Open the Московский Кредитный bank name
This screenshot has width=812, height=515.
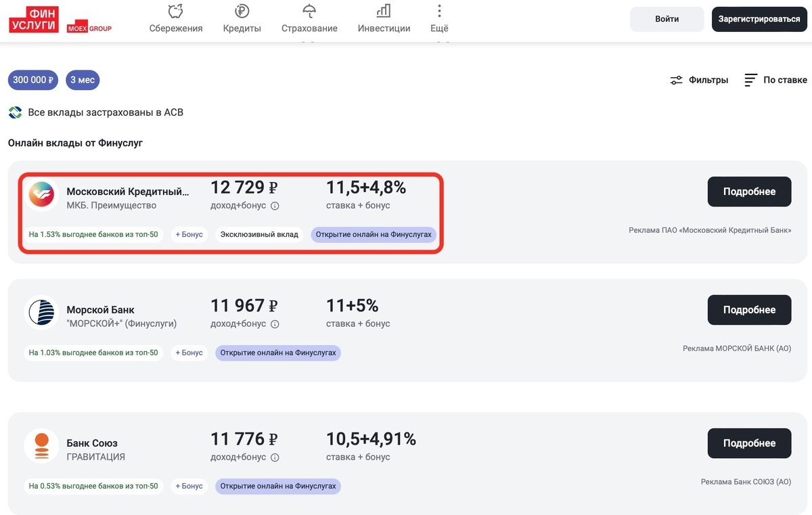pos(128,192)
